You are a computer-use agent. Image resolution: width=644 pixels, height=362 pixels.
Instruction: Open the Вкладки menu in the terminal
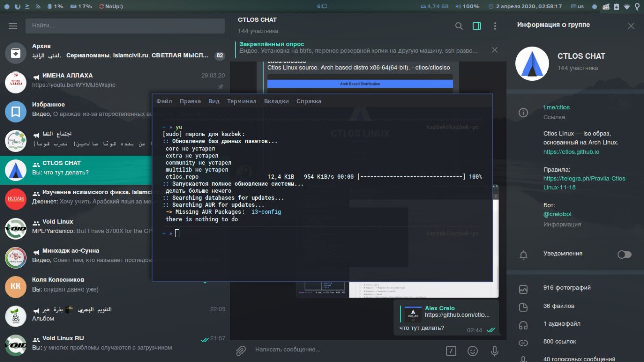point(276,101)
